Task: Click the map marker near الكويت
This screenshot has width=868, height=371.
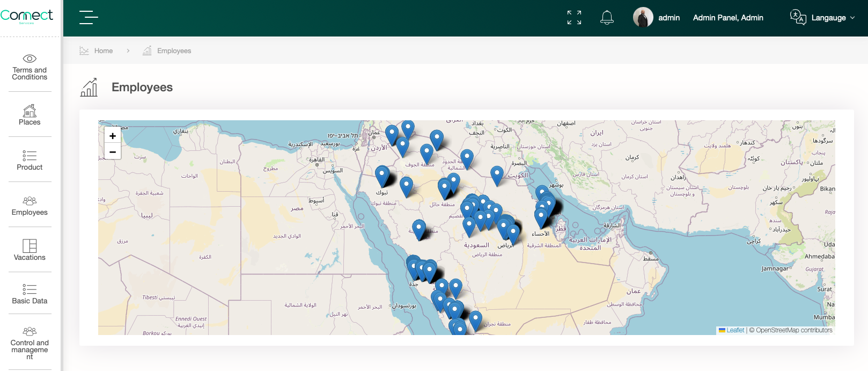Action: point(497,176)
